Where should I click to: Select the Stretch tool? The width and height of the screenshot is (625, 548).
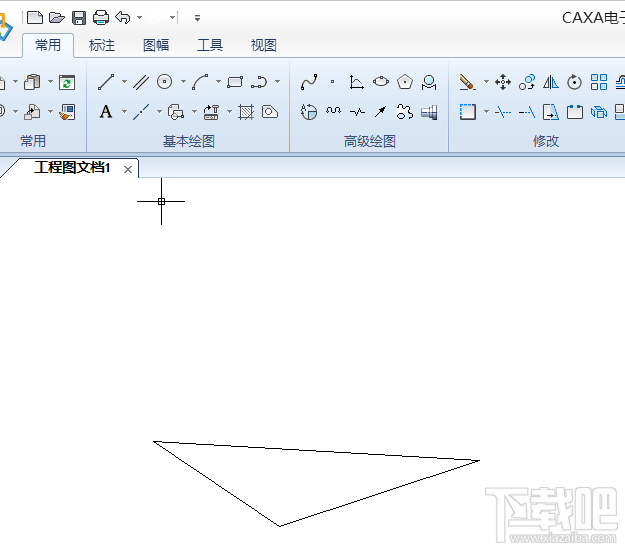coord(551,112)
